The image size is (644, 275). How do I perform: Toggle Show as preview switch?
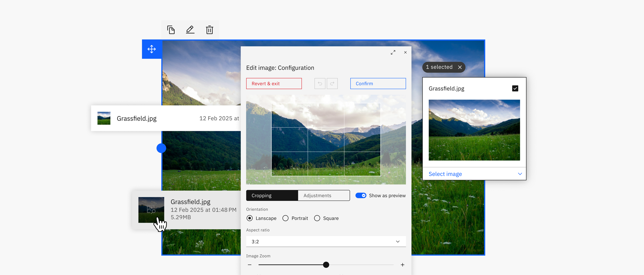pos(361,195)
